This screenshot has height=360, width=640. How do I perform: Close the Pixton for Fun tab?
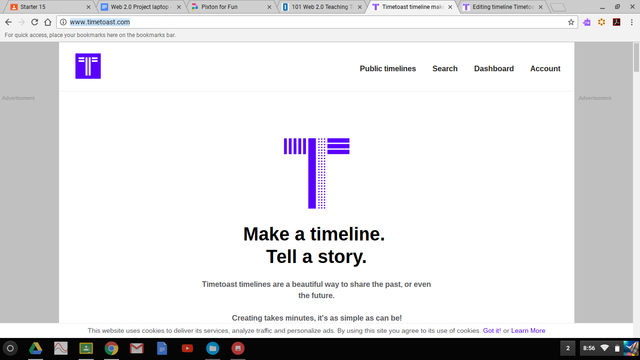(x=269, y=7)
